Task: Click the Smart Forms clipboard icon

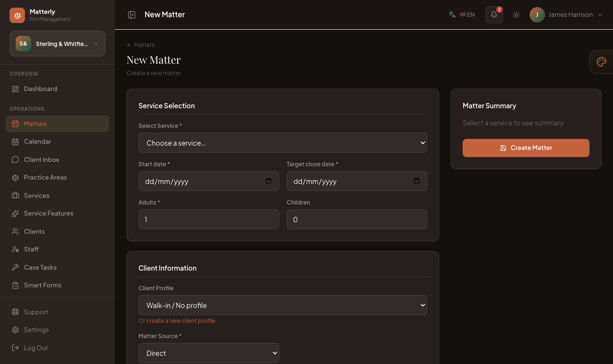Action: 15,285
